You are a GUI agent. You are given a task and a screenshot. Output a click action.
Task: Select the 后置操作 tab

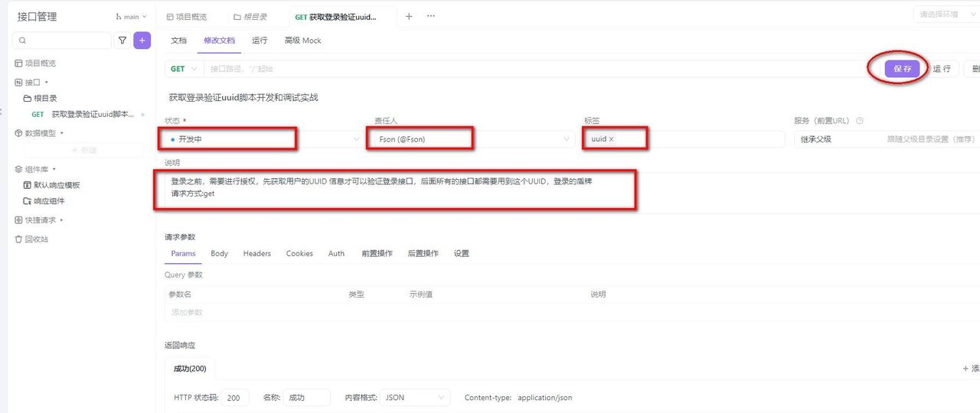(x=423, y=253)
